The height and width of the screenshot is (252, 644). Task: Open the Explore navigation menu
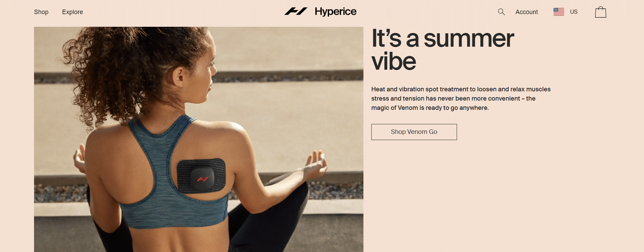(73, 12)
